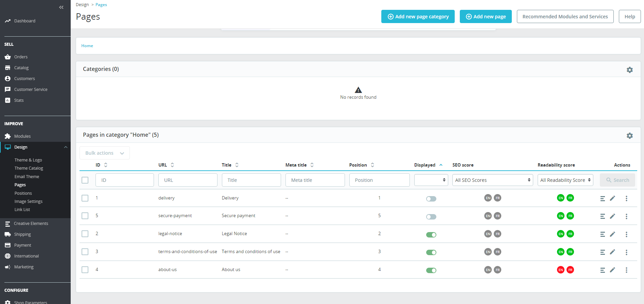Open Link List submenu item

(x=22, y=209)
